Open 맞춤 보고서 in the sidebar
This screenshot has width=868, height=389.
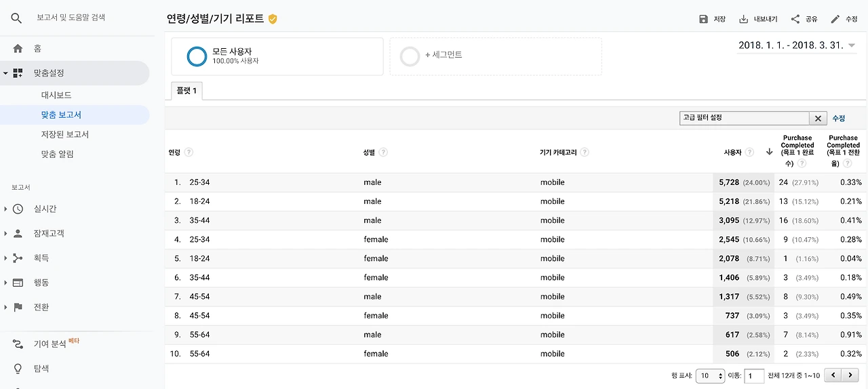[61, 115]
